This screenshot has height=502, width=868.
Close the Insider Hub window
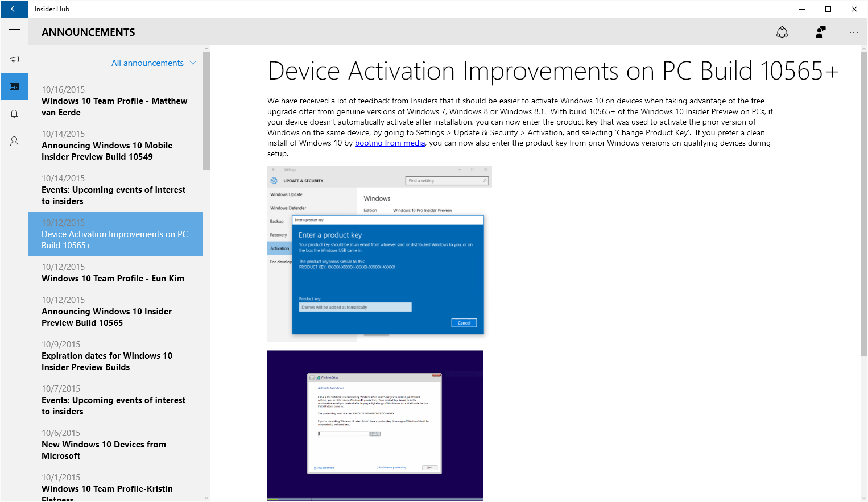pos(854,9)
